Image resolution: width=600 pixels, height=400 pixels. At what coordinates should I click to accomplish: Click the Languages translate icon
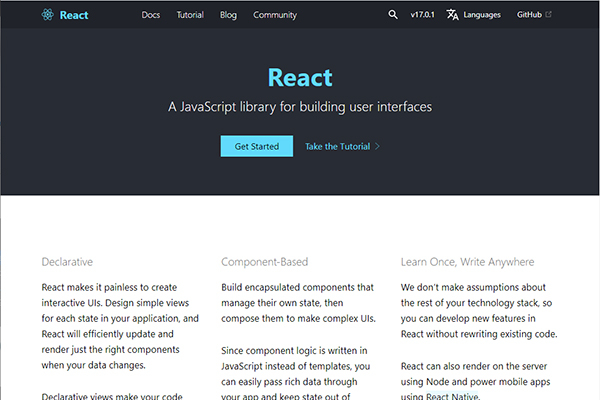point(452,15)
